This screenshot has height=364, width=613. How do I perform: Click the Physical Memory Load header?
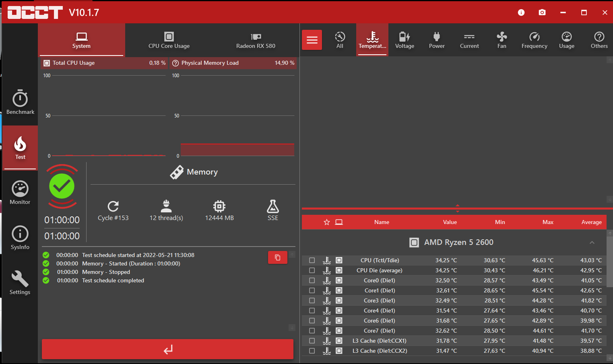tap(233, 63)
